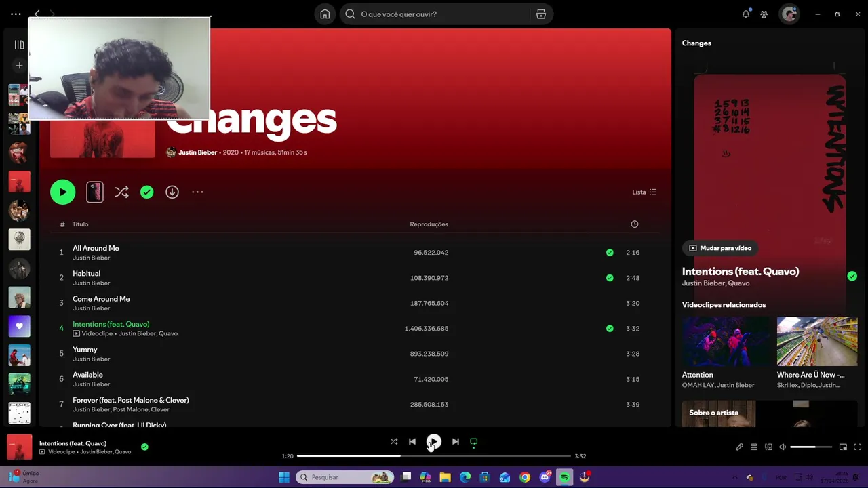Open the Lista view options dropdown
The image size is (868, 488).
pos(644,192)
